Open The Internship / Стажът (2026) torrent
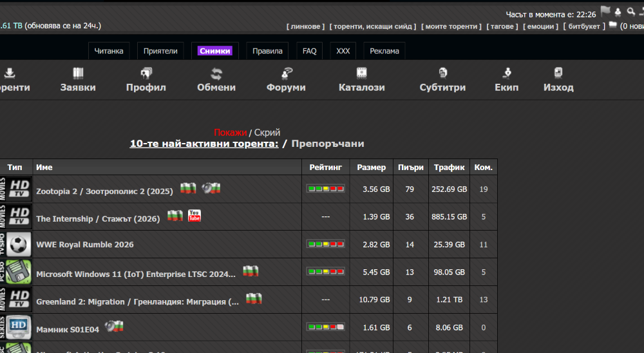This screenshot has height=353, width=644. (98, 218)
